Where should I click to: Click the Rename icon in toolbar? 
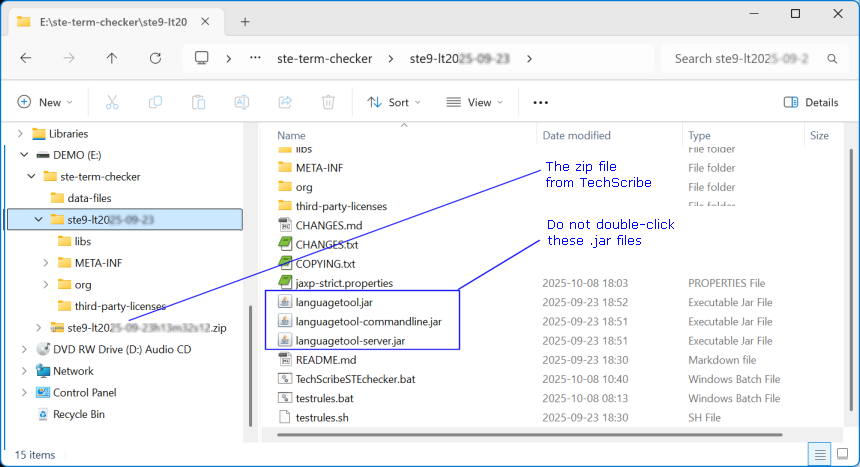coord(241,102)
